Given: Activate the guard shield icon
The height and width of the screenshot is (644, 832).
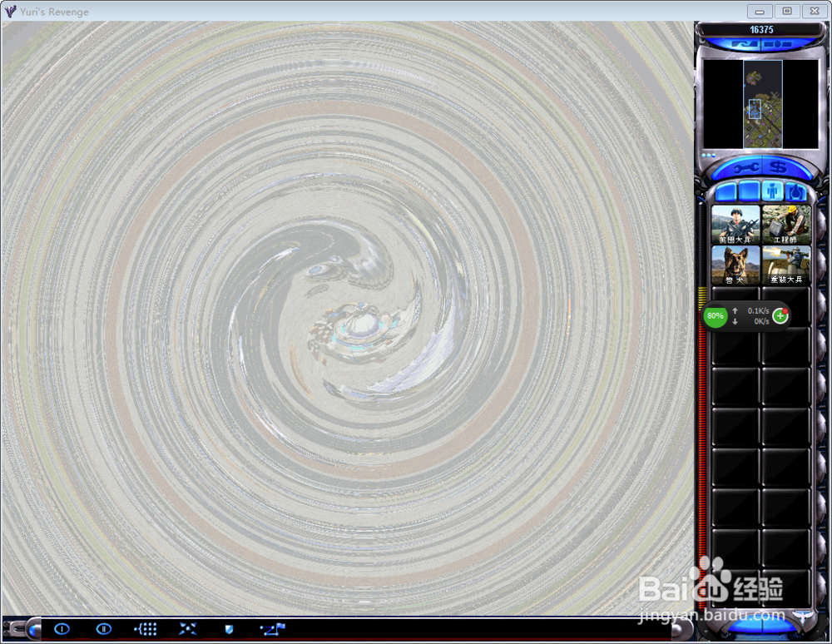Looking at the screenshot, I should point(230,629).
